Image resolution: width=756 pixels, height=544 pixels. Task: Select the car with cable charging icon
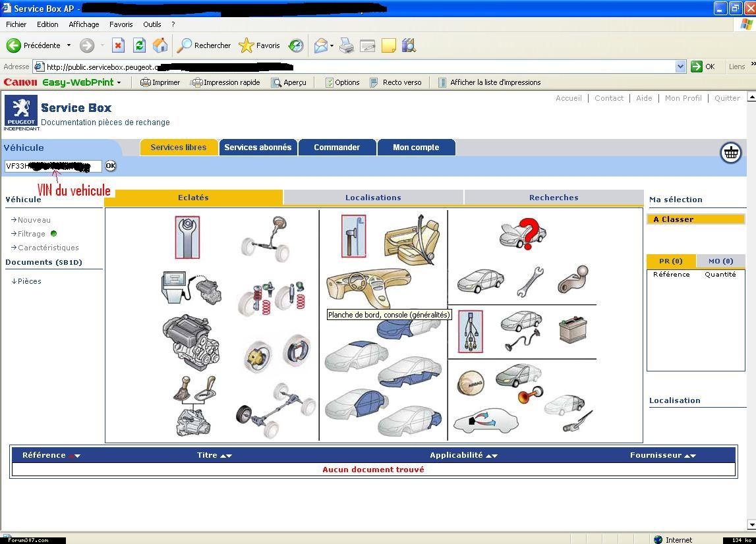pyautogui.click(x=521, y=331)
